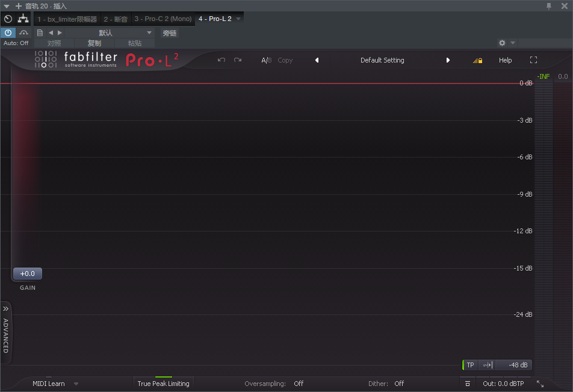573x392 pixels.
Task: Expand the ADVANCED panel
Action: tap(6, 332)
